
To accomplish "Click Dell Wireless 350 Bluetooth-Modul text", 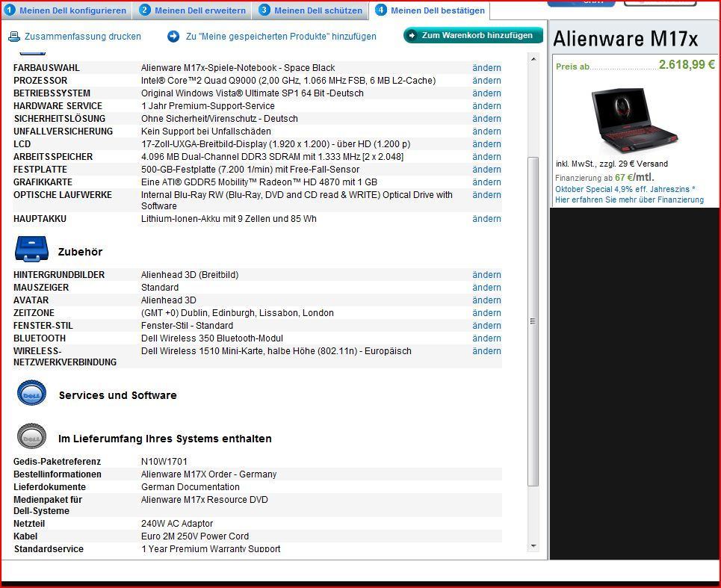I will pos(212,338).
